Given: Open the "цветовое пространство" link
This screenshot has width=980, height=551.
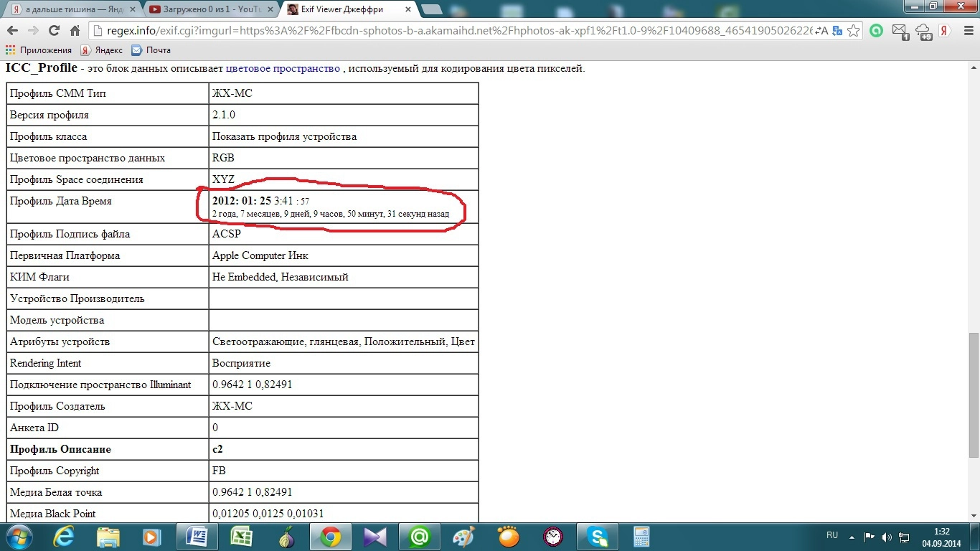Looking at the screenshot, I should 283,68.
